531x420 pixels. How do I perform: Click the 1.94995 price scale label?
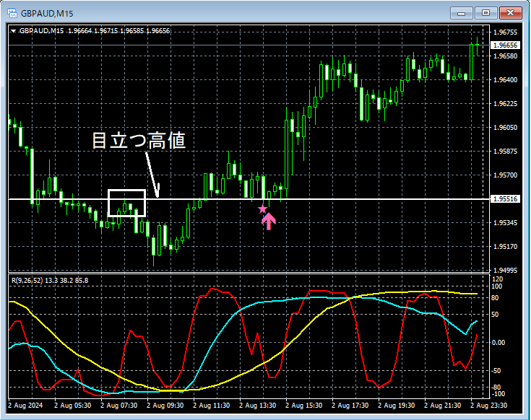[505, 270]
